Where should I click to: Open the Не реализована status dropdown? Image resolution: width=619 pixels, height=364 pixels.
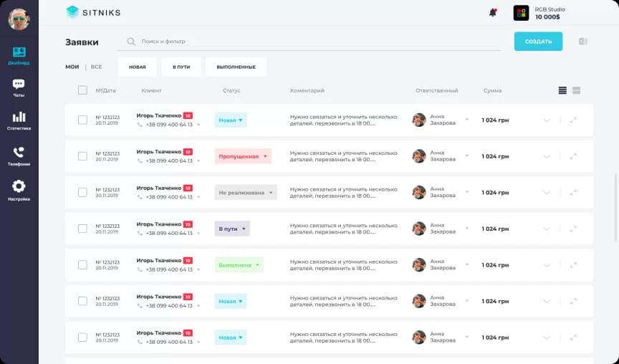(246, 193)
